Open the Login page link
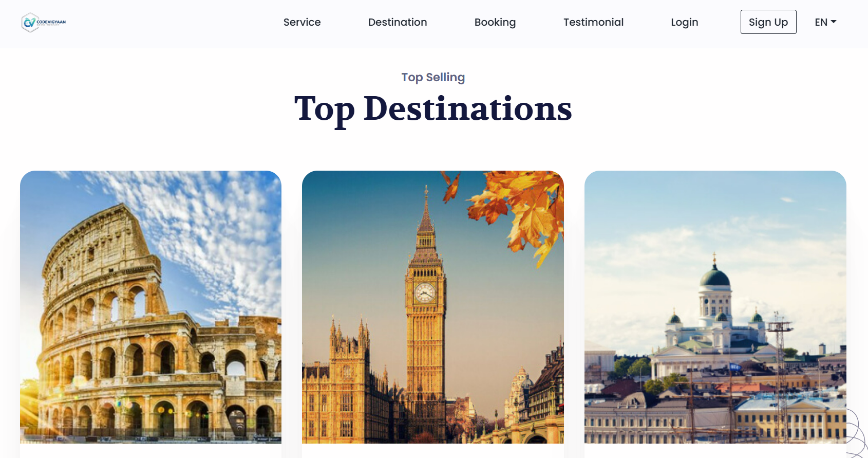The width and height of the screenshot is (868, 458). pos(685,22)
